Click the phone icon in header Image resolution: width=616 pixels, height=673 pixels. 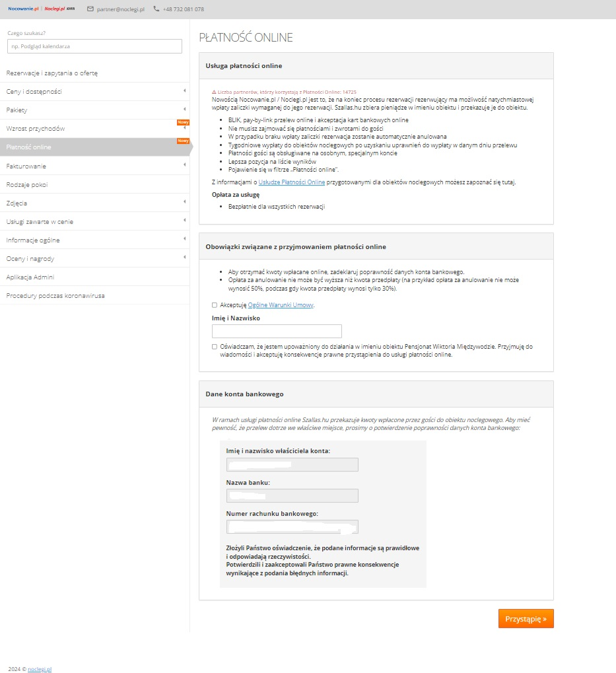pyautogui.click(x=156, y=9)
